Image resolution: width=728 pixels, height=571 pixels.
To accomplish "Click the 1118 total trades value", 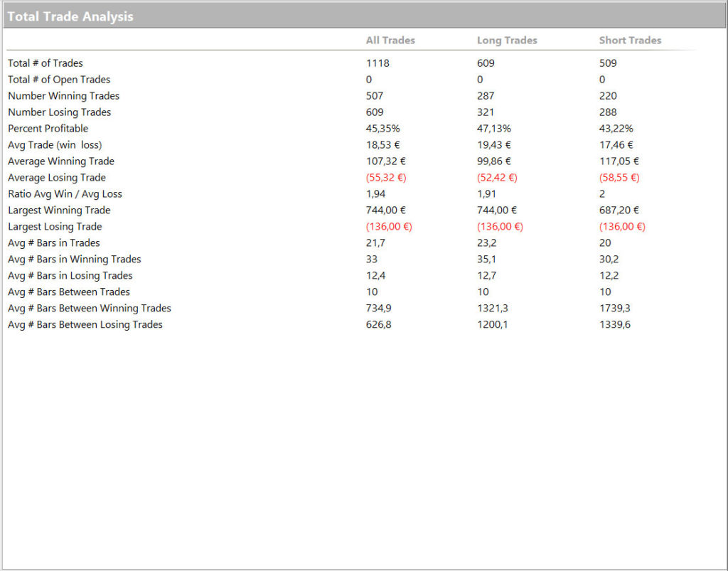I will pos(378,63).
